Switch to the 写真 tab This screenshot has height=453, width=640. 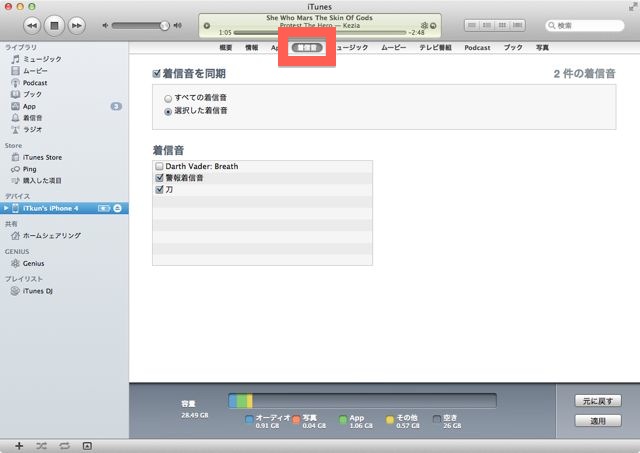[x=542, y=48]
